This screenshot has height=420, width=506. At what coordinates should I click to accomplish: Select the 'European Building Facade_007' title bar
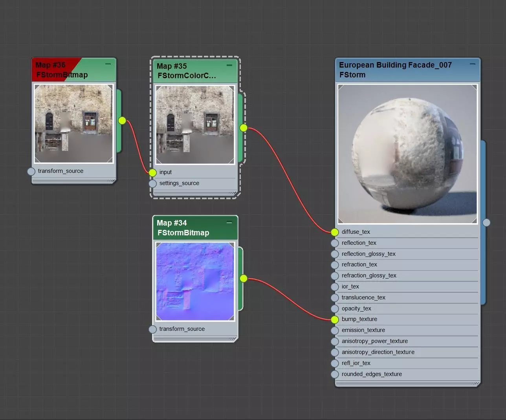click(x=408, y=70)
